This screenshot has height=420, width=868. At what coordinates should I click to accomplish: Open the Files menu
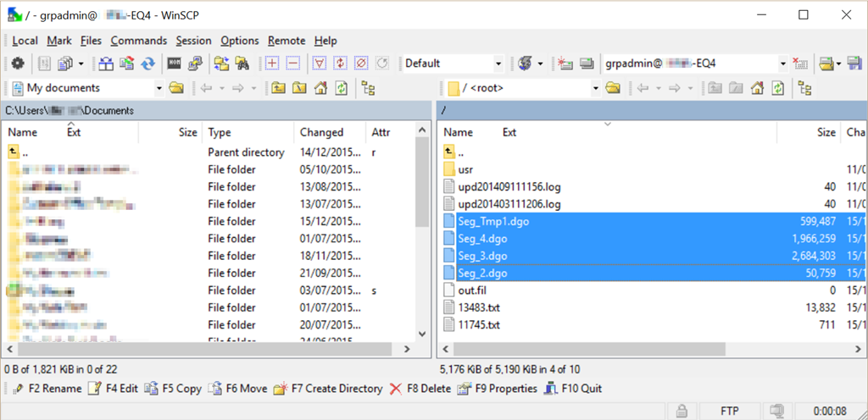tap(91, 41)
